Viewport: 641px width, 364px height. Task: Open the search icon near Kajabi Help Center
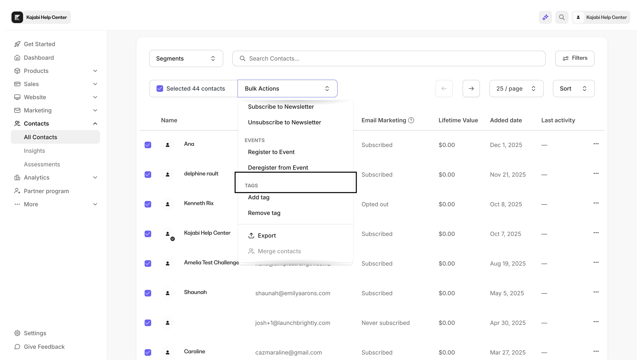coord(562,17)
